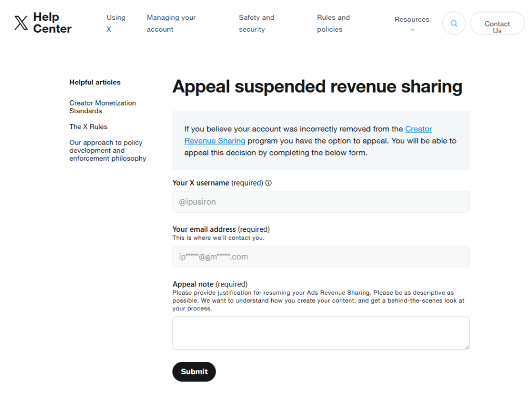Open the Using X menu

click(x=116, y=23)
